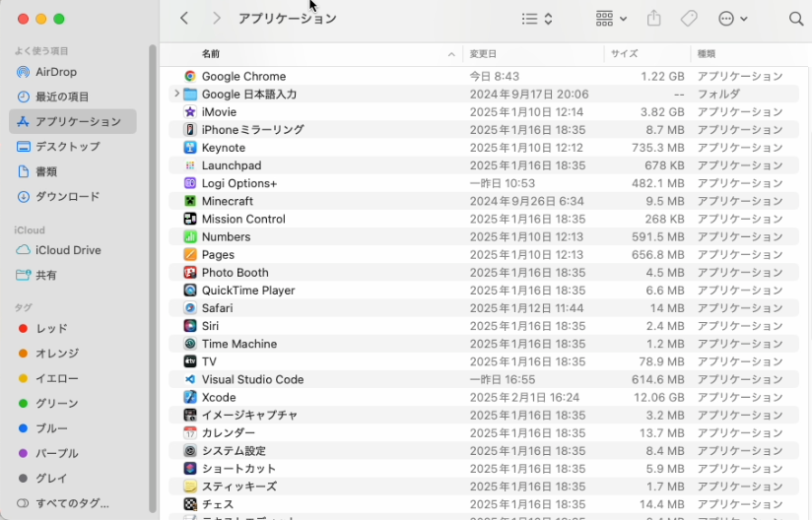Click 名前 column header label

coord(211,54)
